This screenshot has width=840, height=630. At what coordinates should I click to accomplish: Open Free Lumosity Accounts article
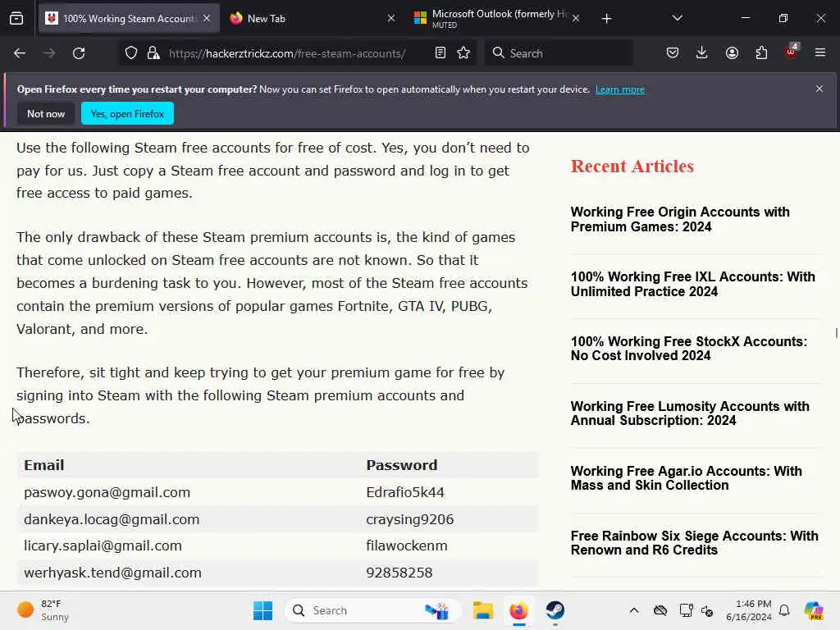pyautogui.click(x=690, y=413)
